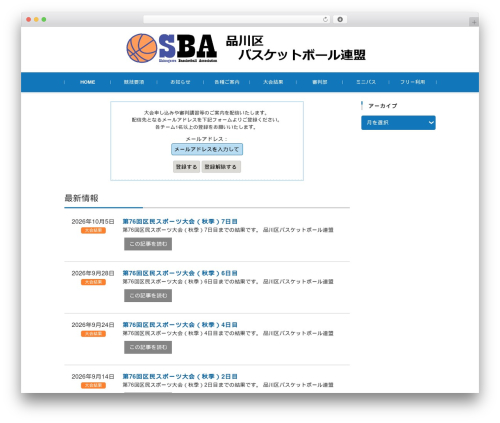Open the ミニバス menu item
Viewport: 500px width, 423px height.
click(366, 82)
